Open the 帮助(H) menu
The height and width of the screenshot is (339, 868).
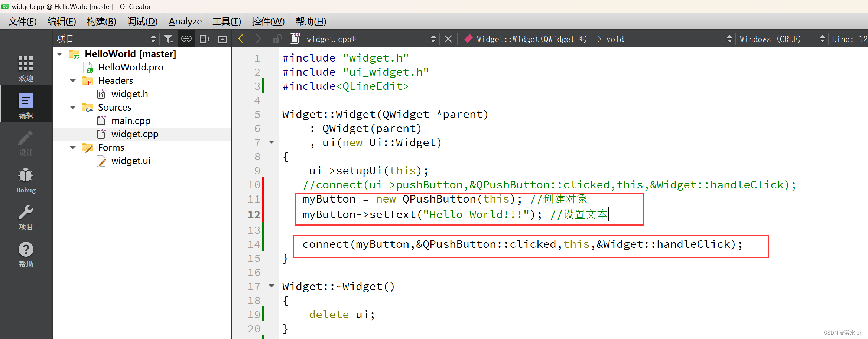311,22
